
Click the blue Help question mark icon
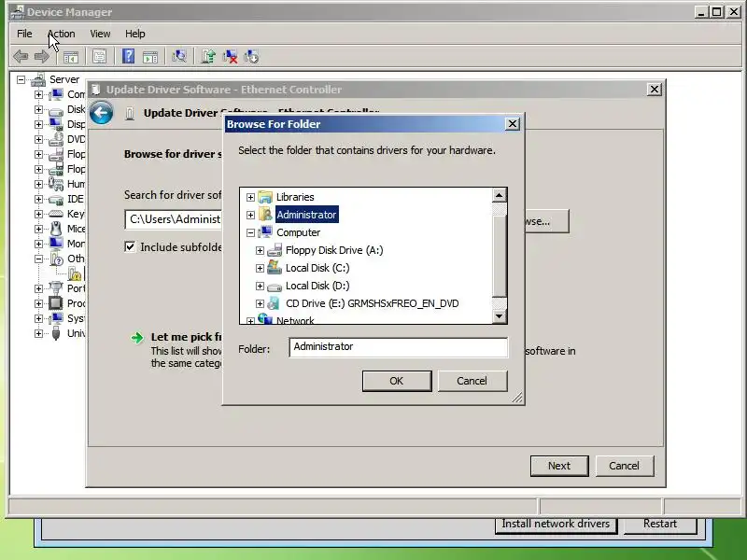pyautogui.click(x=128, y=56)
